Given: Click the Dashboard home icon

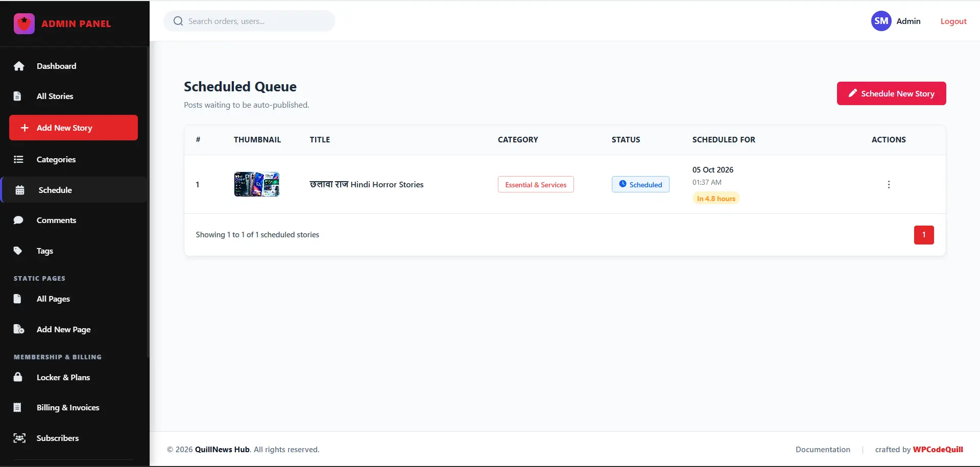Looking at the screenshot, I should pyautogui.click(x=19, y=66).
